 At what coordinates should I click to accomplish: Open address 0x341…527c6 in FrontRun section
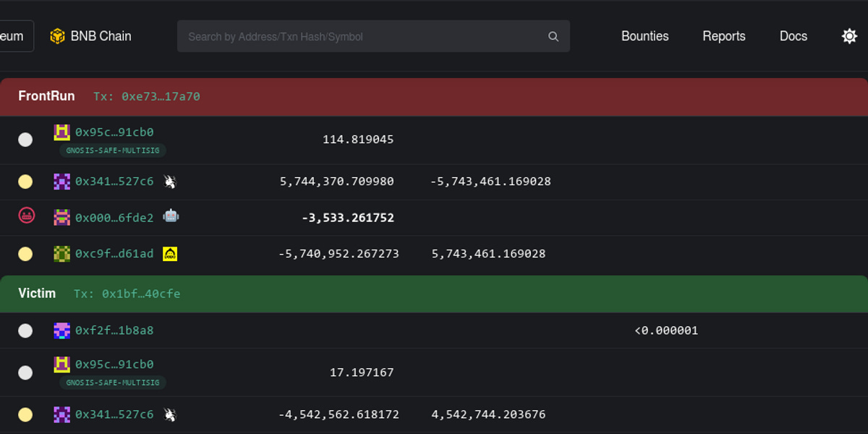114,182
